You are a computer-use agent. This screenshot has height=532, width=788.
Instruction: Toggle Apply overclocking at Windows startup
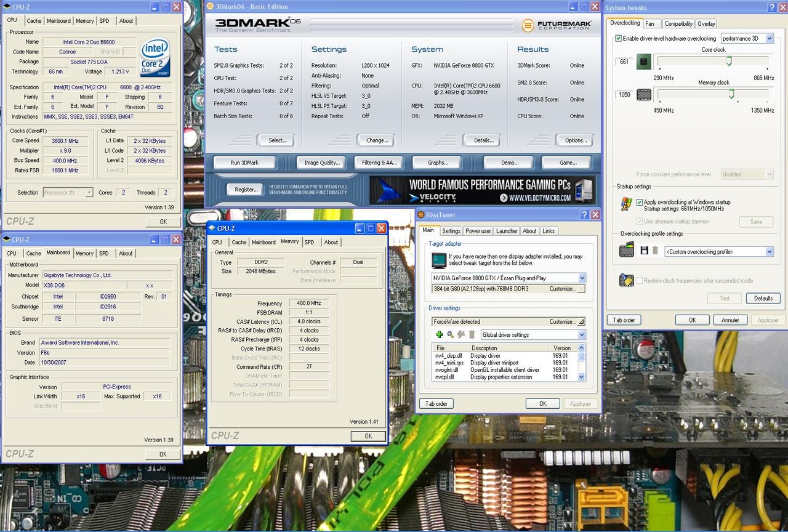(640, 202)
